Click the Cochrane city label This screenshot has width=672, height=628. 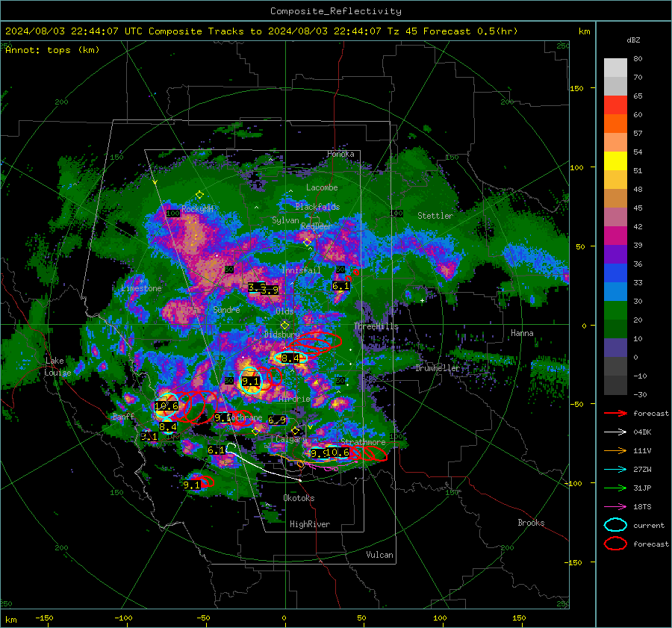[x=244, y=417]
